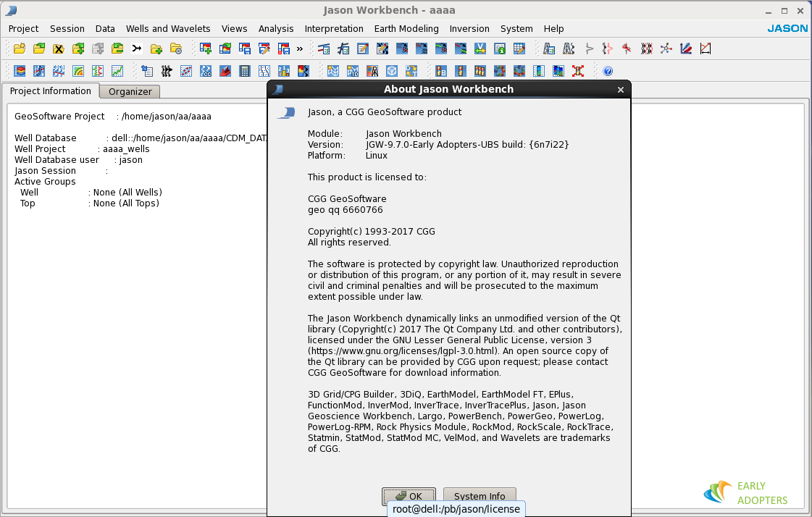Open the System menu
Image resolution: width=812 pixels, height=517 pixels.
(516, 28)
